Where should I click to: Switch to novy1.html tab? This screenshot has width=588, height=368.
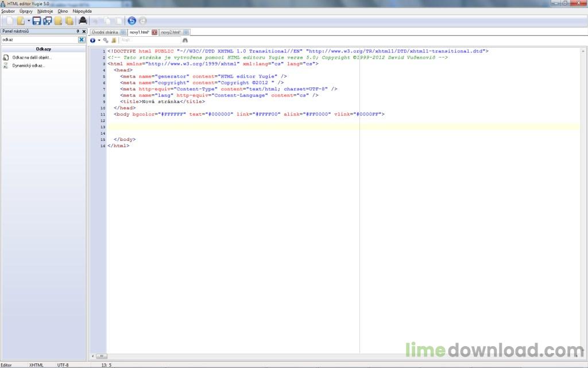140,32
